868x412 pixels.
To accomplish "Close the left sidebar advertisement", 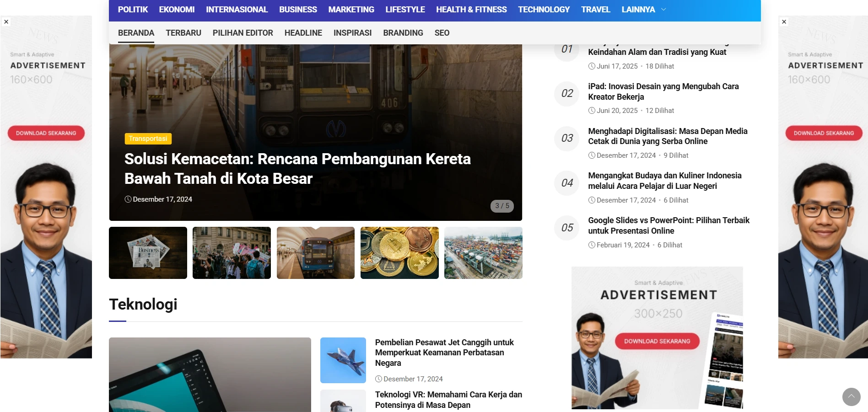I will pos(6,21).
